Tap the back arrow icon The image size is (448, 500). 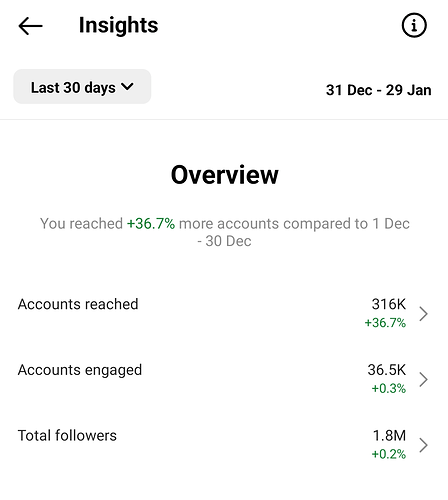(30, 26)
